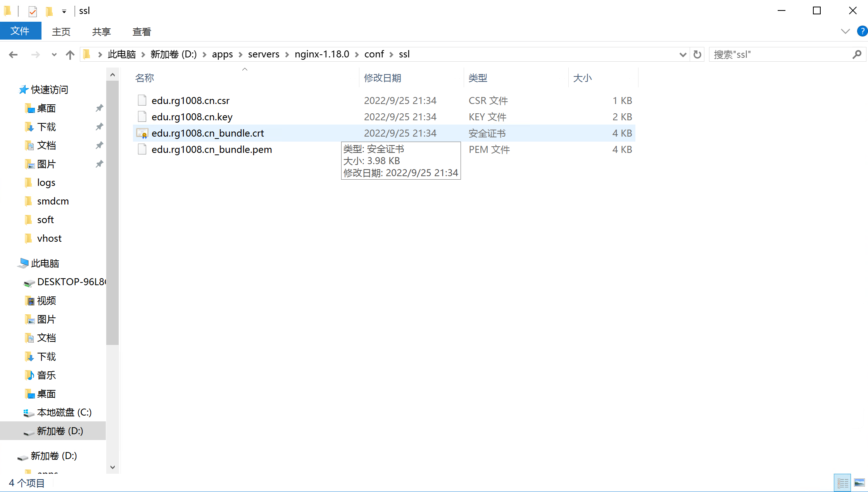
Task: Switch to details view icon in status bar
Action: pyautogui.click(x=842, y=483)
